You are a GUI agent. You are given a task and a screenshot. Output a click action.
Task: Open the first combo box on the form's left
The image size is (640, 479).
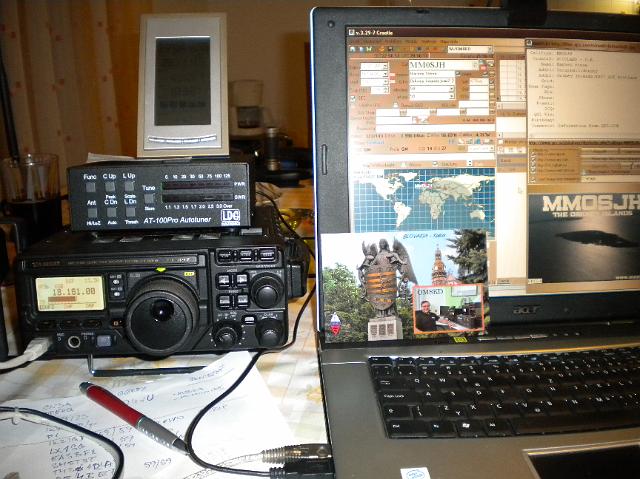pyautogui.click(x=384, y=67)
